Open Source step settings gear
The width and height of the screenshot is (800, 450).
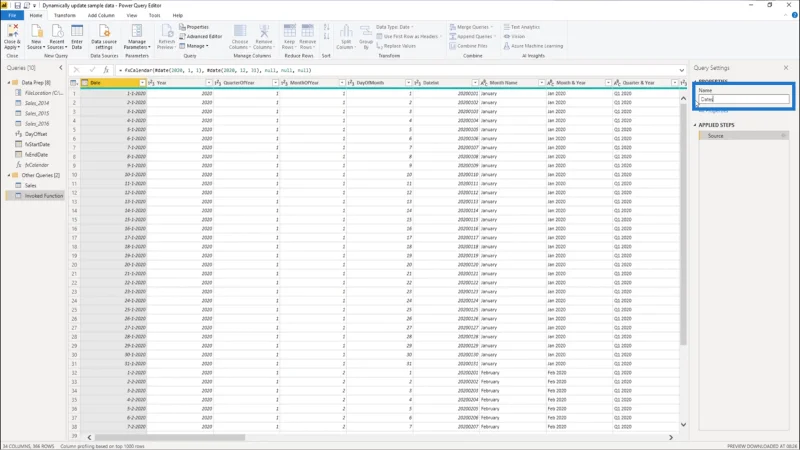click(x=783, y=136)
